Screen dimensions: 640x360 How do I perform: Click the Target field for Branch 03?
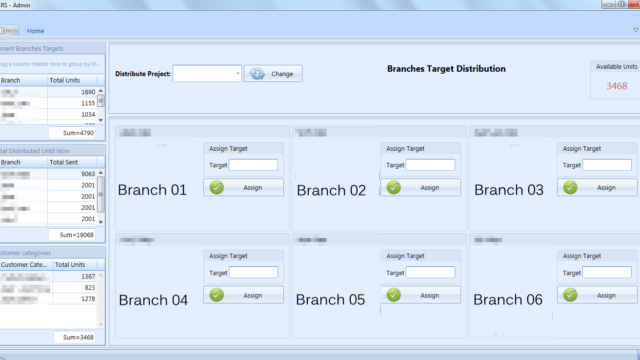607,165
